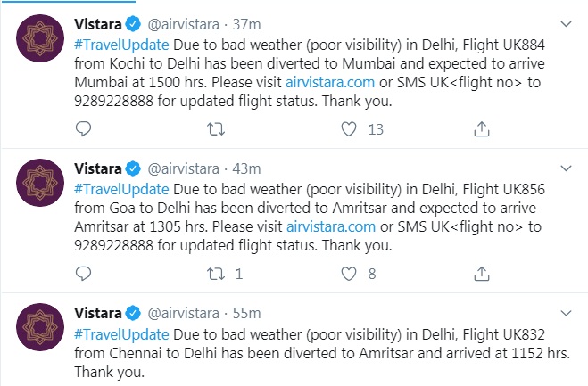Reply to the UK856 Goa flight tweet

[x=83, y=274]
